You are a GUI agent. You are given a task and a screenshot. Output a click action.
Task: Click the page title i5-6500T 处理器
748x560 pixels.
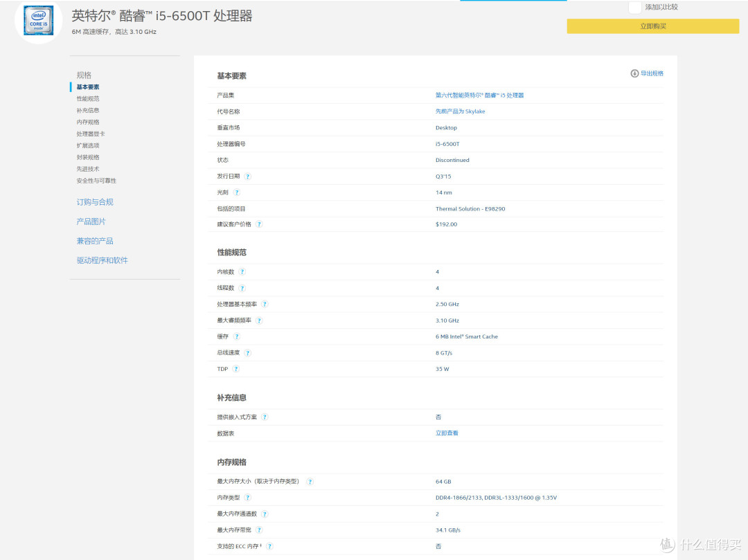pyautogui.click(x=161, y=16)
